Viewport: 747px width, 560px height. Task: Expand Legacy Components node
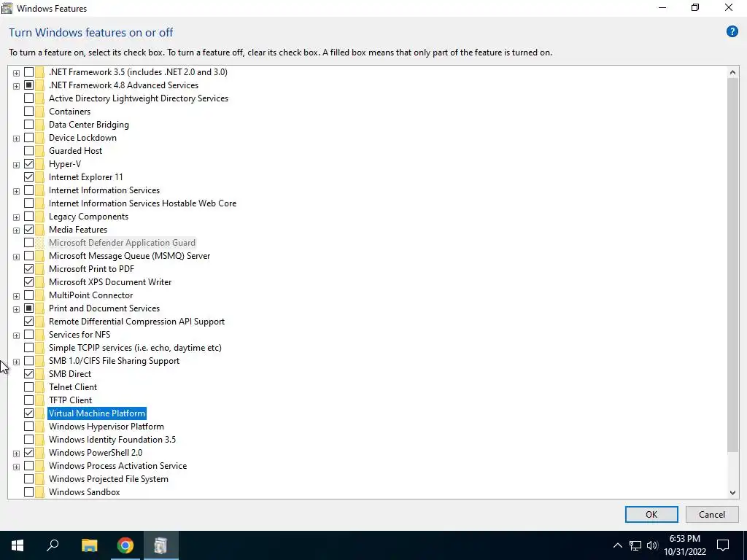click(16, 217)
